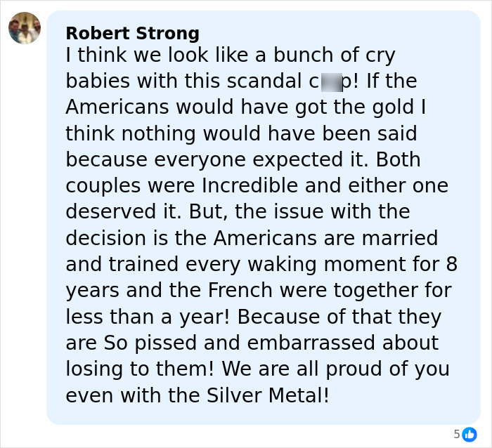Click the blurred censored word in comment
Image resolution: width=492 pixels, height=448 pixels.
[x=331, y=81]
